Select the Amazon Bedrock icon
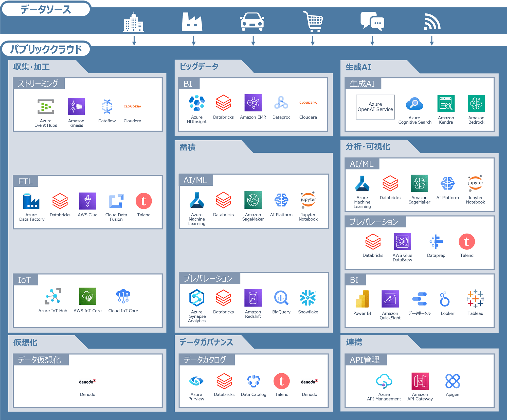507x420 pixels. [x=476, y=104]
